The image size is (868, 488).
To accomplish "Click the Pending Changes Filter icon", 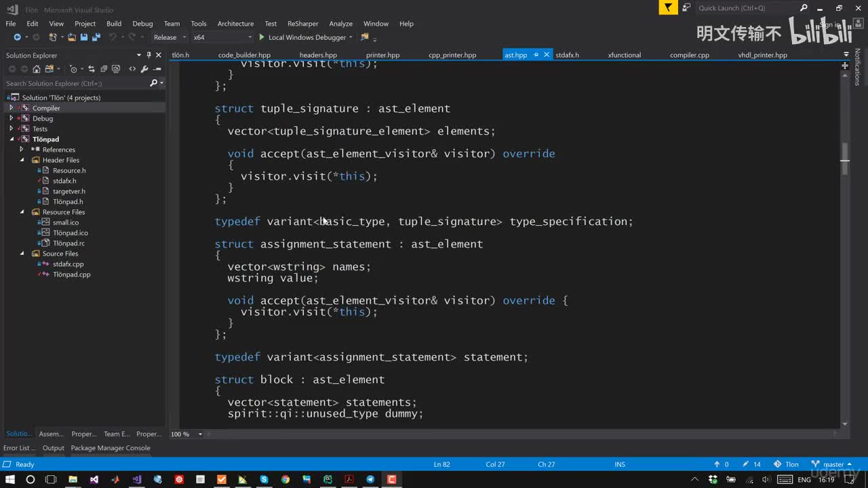I will [x=73, y=69].
